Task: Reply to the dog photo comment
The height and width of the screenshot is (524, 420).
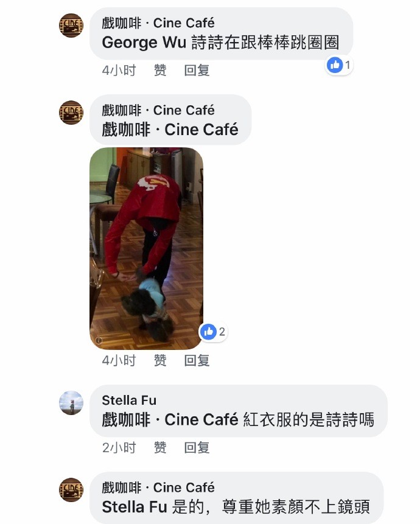Action: [x=197, y=360]
